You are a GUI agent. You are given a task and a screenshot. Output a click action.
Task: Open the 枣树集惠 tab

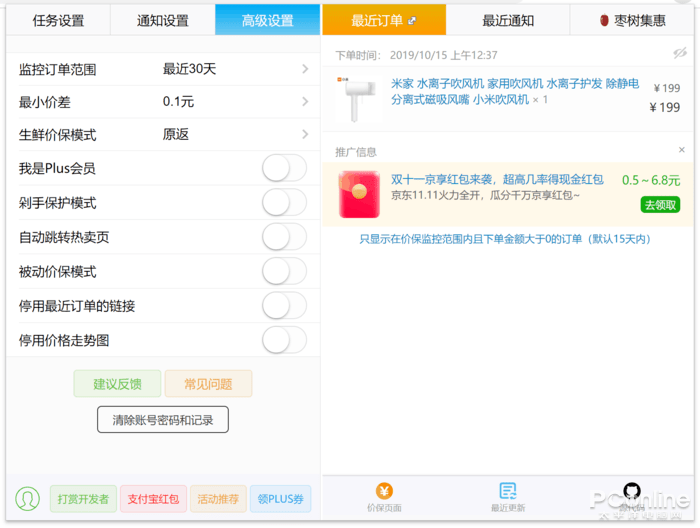coord(632,20)
